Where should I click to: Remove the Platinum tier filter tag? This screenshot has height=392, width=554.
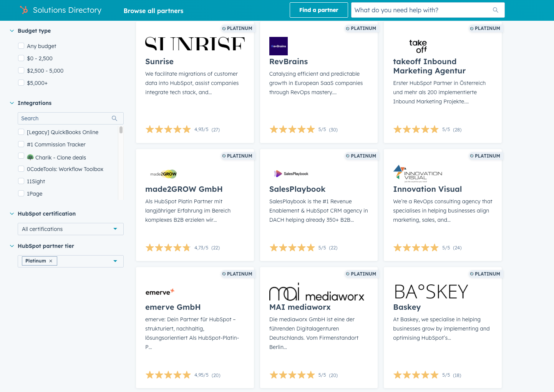[51, 261]
